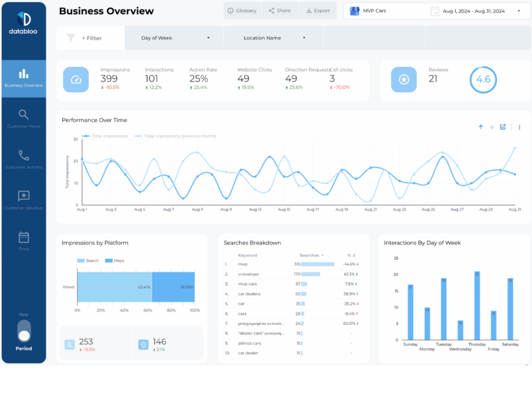Toggle the Year/Period switch
The width and height of the screenshot is (532, 408).
coord(24,331)
